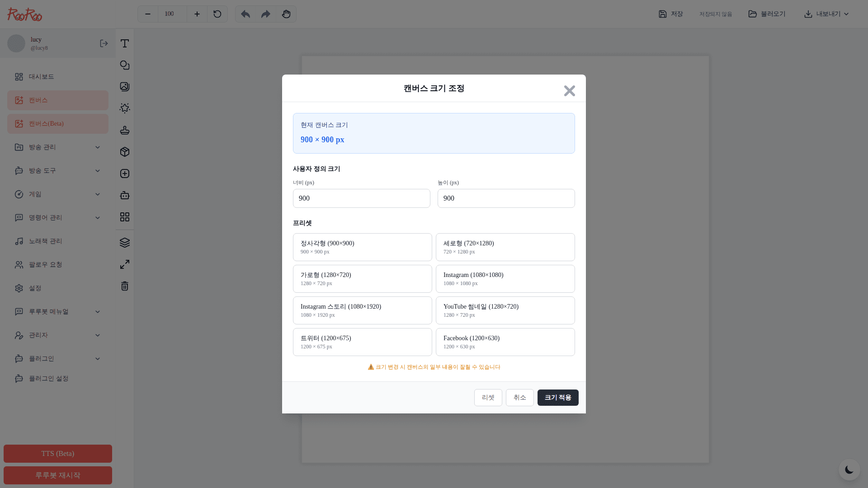Select the Shapes tool icon
The image size is (868, 488).
(x=125, y=65)
